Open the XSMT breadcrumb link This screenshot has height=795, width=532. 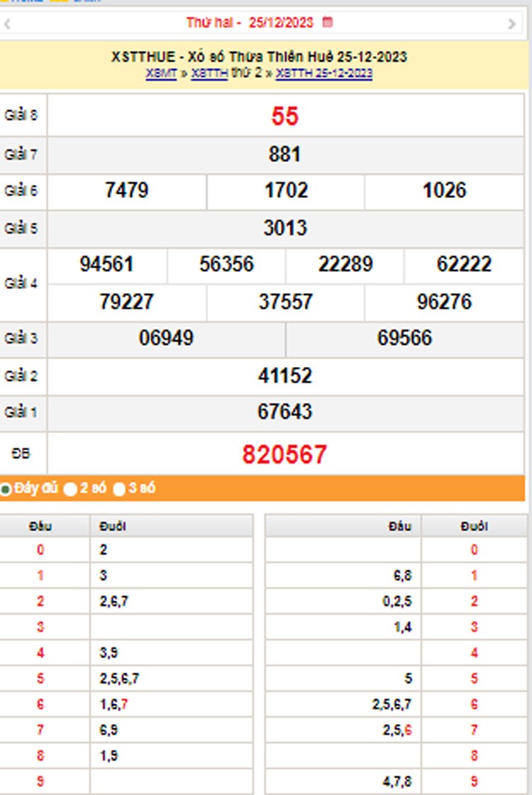tap(161, 73)
